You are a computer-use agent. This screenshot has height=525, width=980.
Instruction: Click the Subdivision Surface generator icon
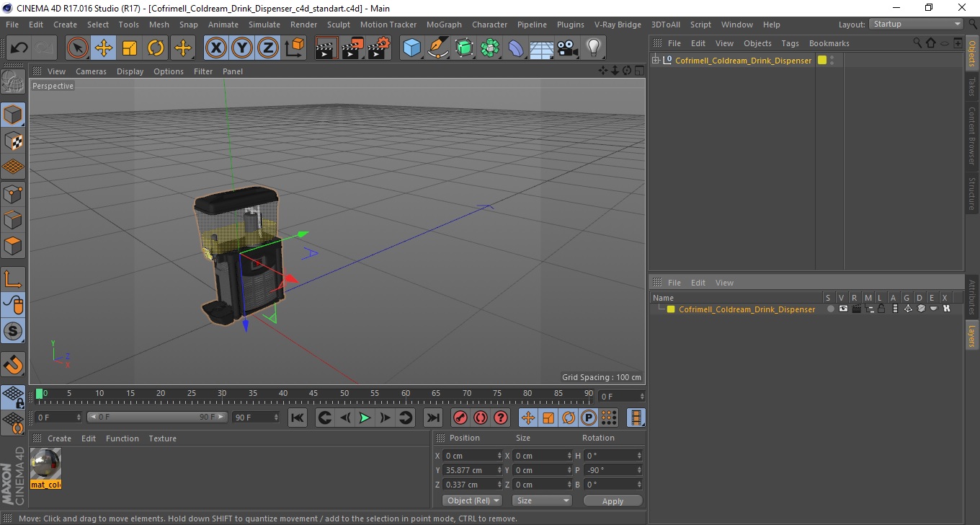point(464,48)
